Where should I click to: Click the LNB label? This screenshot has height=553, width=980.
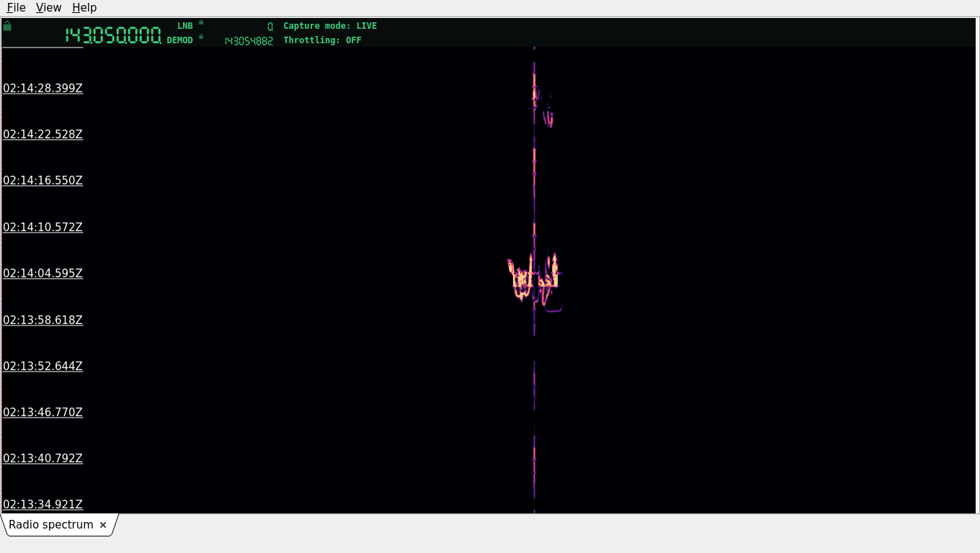click(185, 26)
